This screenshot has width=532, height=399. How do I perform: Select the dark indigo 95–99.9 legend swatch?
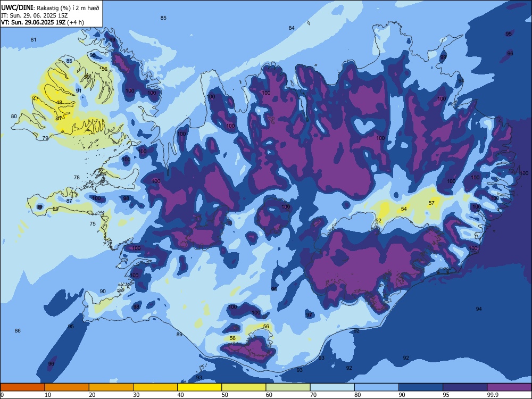(x=465, y=387)
